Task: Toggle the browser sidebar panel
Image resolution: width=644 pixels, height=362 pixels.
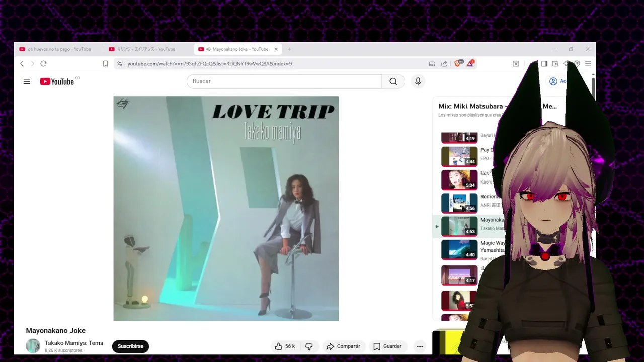Action: click(544, 64)
